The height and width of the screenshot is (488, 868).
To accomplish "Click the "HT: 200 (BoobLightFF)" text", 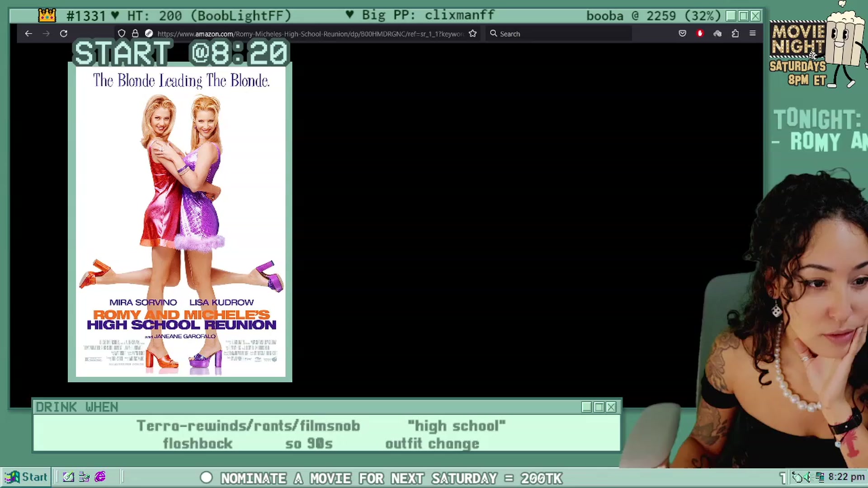I will 209,16.
